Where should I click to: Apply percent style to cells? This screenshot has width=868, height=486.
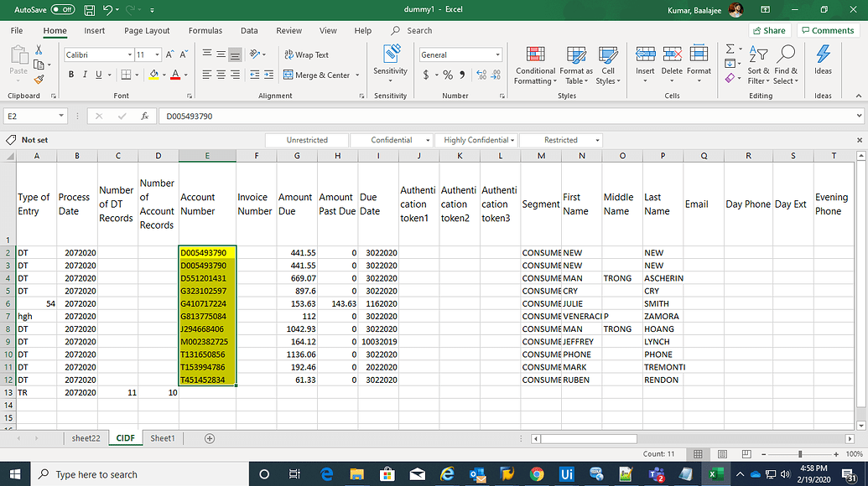click(x=447, y=75)
